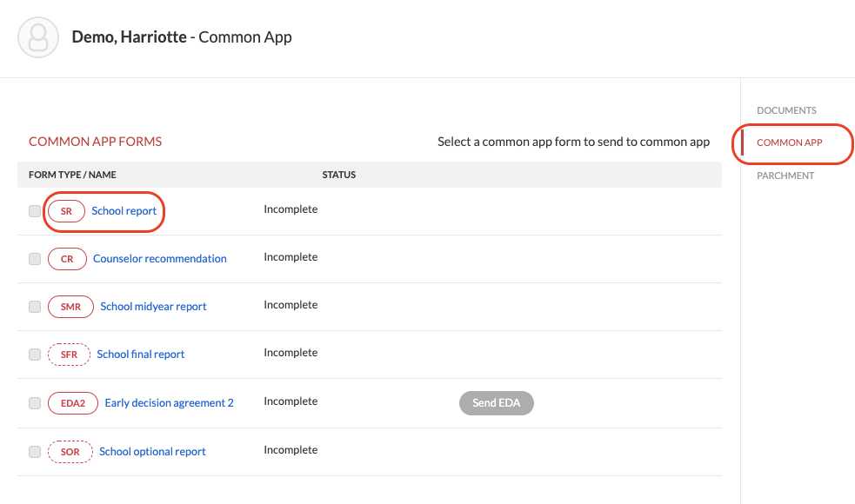This screenshot has width=855, height=504.
Task: Open the Counselor recommendation form link
Action: point(160,258)
